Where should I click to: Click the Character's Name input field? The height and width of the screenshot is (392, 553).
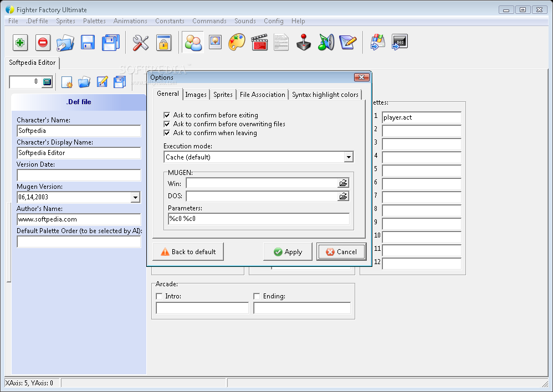[79, 131]
